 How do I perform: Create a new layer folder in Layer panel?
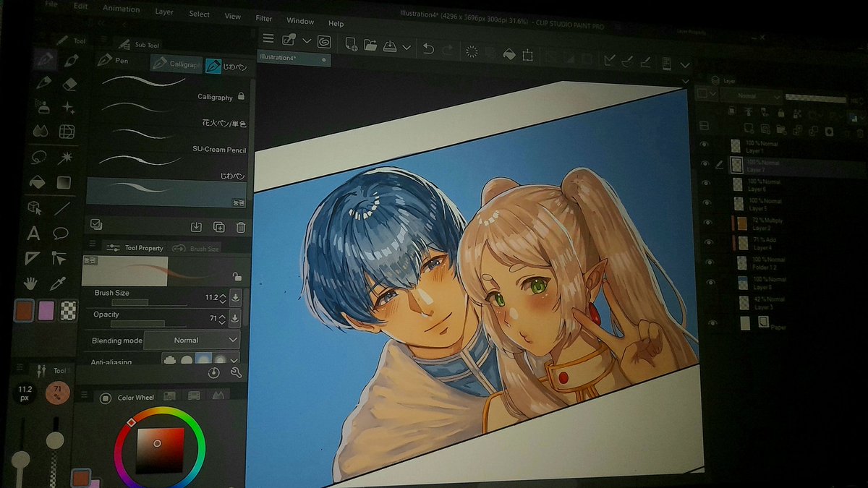point(780,128)
